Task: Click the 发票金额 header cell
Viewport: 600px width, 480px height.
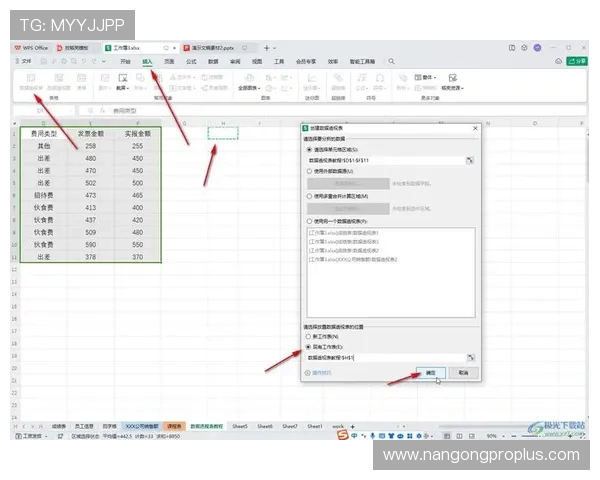Action: tap(91, 134)
